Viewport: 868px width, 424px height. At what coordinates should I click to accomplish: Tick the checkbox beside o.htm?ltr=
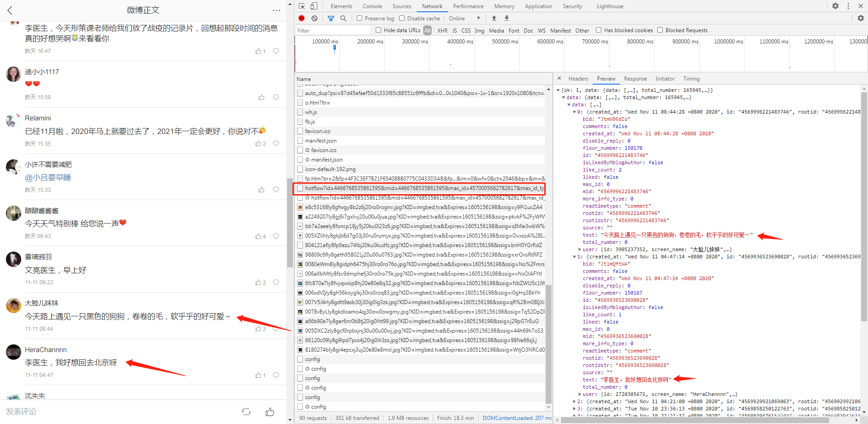pyautogui.click(x=300, y=102)
